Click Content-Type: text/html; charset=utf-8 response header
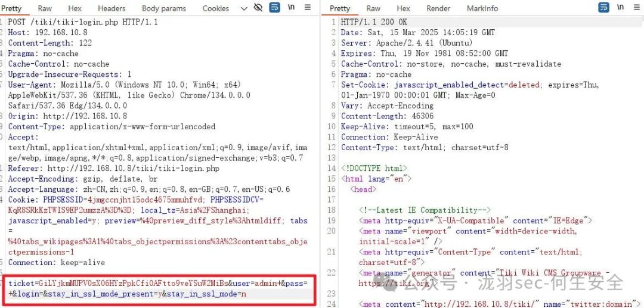Screen dimensions: 644x308 pyautogui.click(x=425, y=148)
